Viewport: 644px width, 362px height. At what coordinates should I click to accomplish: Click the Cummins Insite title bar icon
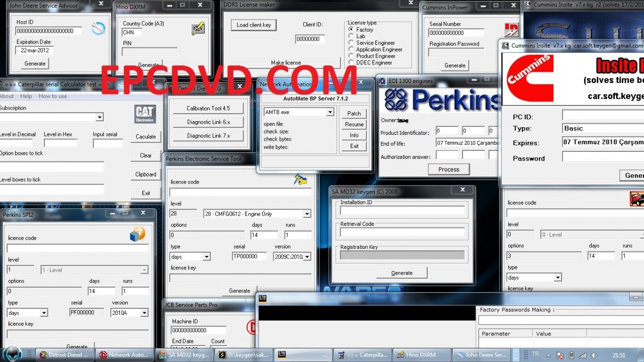pyautogui.click(x=506, y=45)
